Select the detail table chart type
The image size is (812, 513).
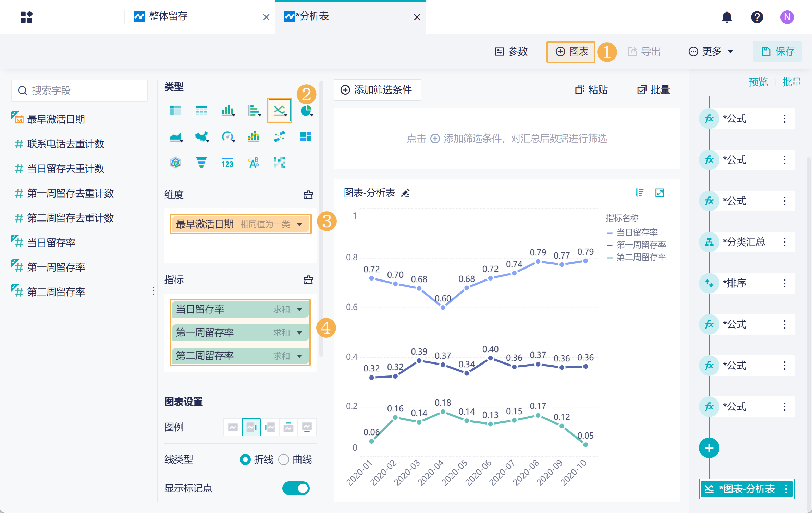point(201,110)
